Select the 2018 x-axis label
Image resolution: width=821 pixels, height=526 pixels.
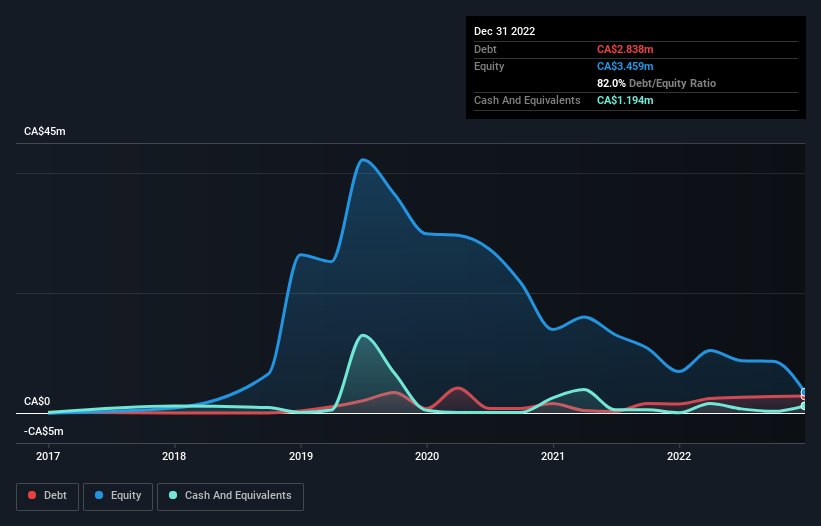point(174,456)
